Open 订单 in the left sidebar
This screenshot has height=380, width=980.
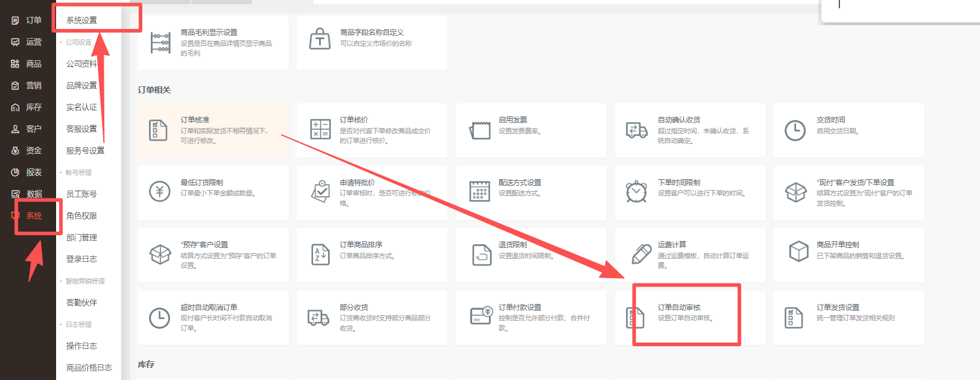point(34,21)
